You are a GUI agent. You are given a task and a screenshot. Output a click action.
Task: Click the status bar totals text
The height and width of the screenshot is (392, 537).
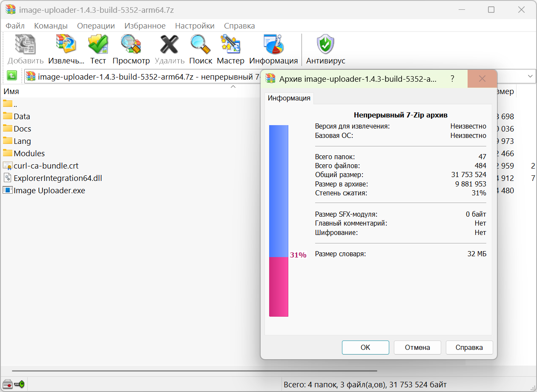point(365,385)
